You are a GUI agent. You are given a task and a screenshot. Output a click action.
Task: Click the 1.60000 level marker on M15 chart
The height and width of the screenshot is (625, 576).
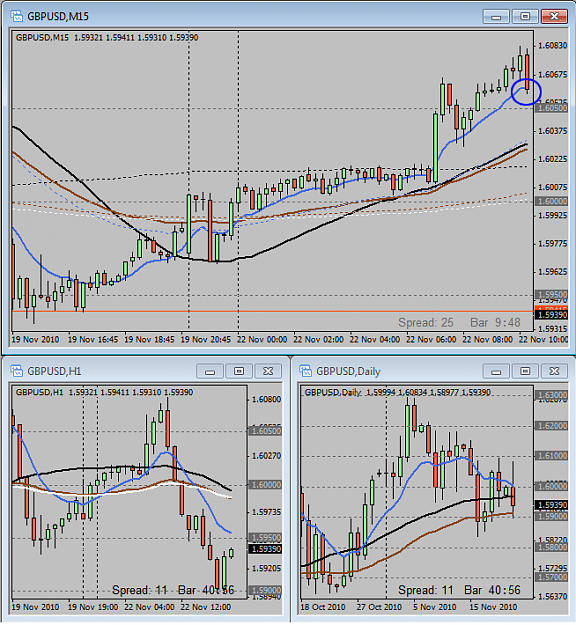tap(552, 201)
